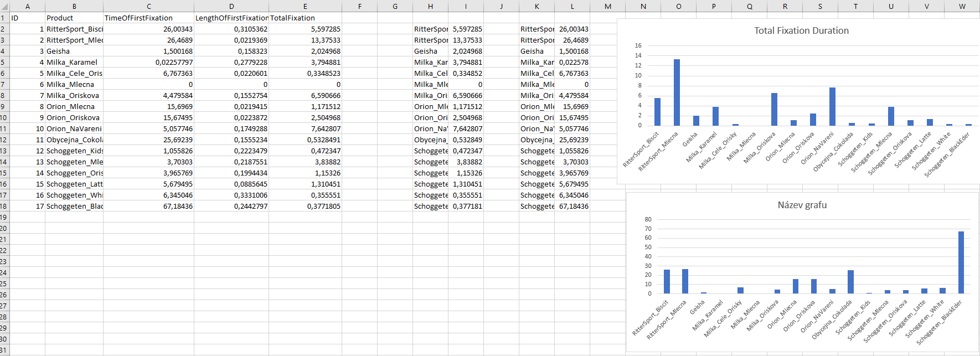Image resolution: width=980 pixels, height=356 pixels.
Task: Select the 'Milka_Karamel' cell in column B
Action: [x=74, y=62]
